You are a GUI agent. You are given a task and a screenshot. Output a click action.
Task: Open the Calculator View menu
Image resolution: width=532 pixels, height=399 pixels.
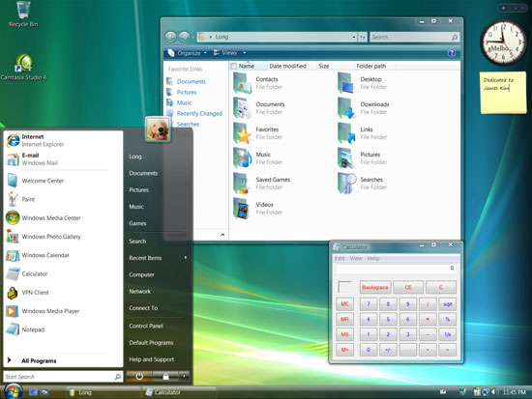tap(356, 258)
